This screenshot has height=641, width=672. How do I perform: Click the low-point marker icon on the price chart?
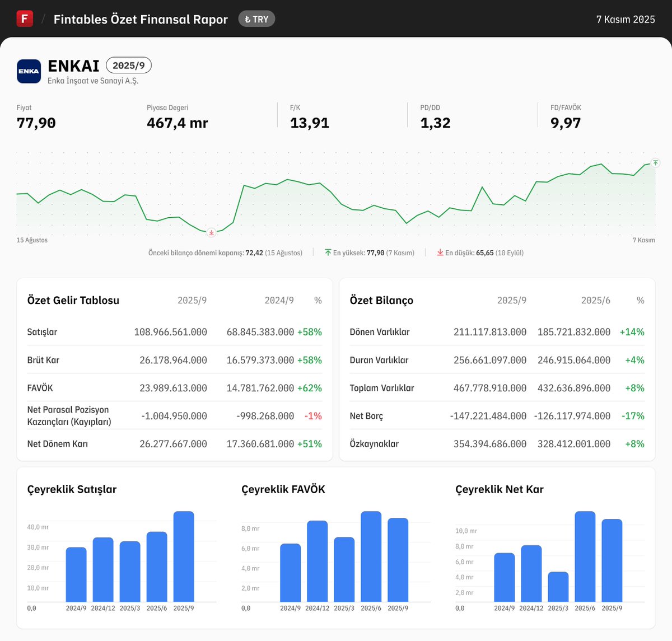click(x=211, y=232)
